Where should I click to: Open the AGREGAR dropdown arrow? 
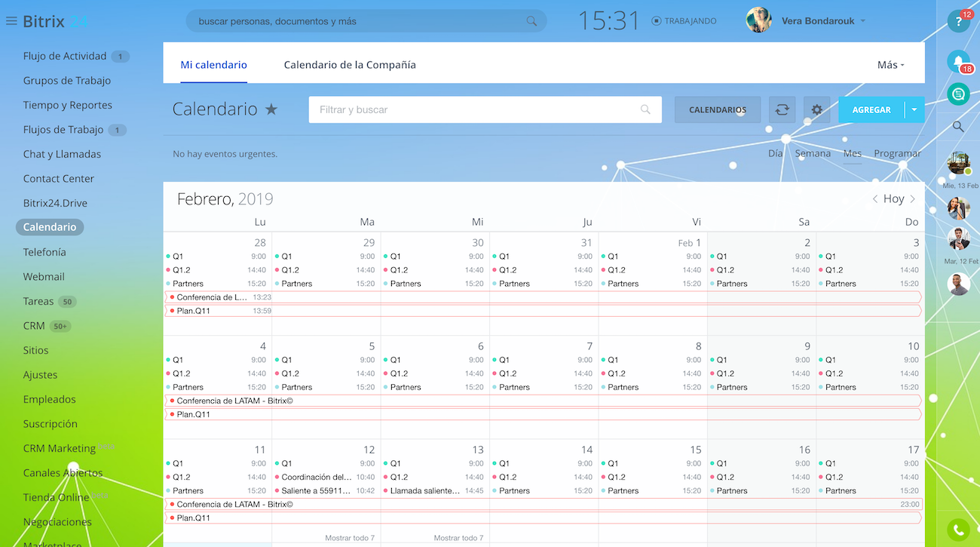tap(914, 109)
